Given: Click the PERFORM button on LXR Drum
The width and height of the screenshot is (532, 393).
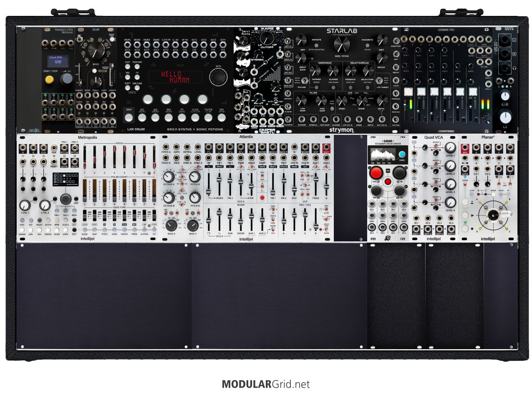Looking at the screenshot, I should [136, 66].
